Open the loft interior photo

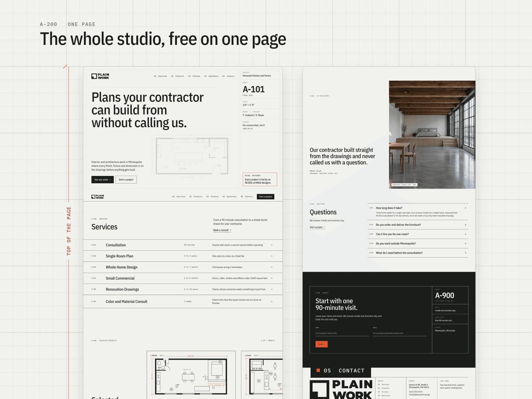[x=432, y=135]
